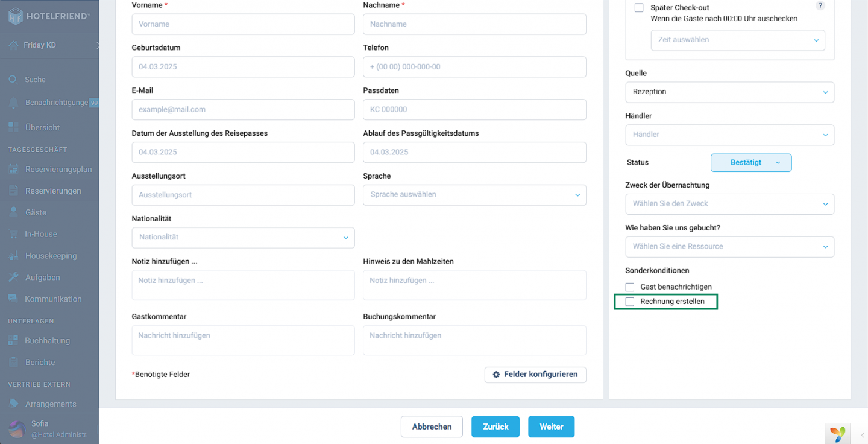Click the HotelFriend logo icon
The width and height of the screenshot is (868, 444).
(15, 16)
